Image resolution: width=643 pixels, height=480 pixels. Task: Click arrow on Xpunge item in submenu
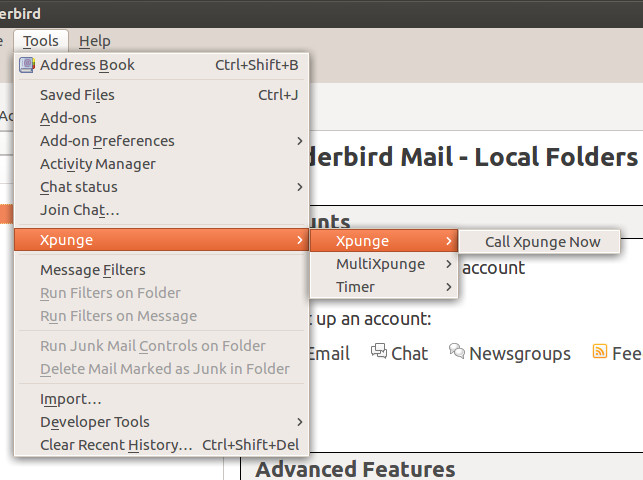pyautogui.click(x=449, y=241)
